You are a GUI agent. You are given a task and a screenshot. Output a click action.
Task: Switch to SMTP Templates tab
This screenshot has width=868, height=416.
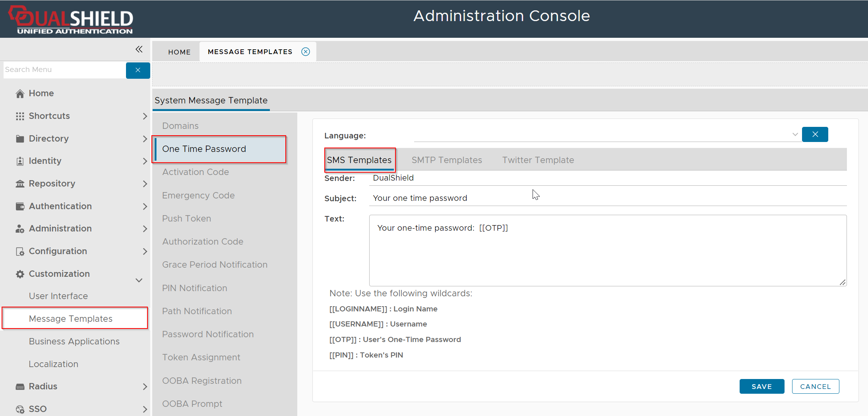(x=446, y=160)
